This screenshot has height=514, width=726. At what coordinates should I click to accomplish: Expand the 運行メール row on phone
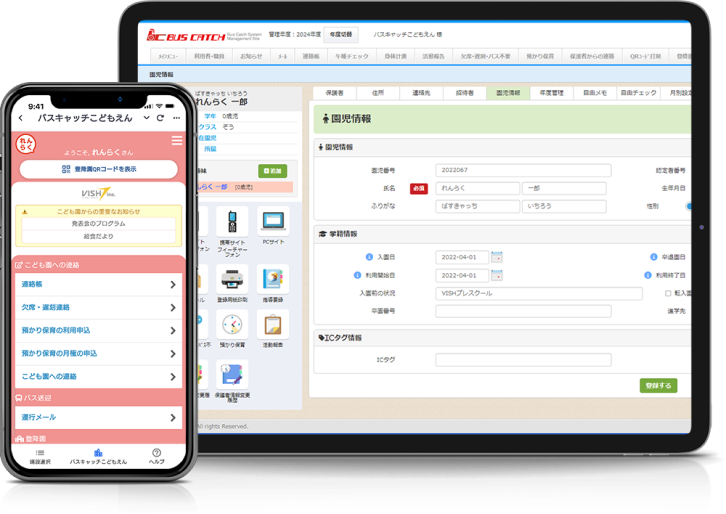98,417
